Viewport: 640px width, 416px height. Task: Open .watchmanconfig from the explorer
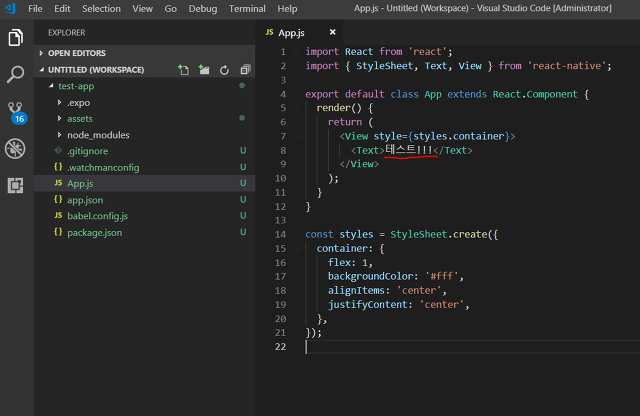pos(144,167)
